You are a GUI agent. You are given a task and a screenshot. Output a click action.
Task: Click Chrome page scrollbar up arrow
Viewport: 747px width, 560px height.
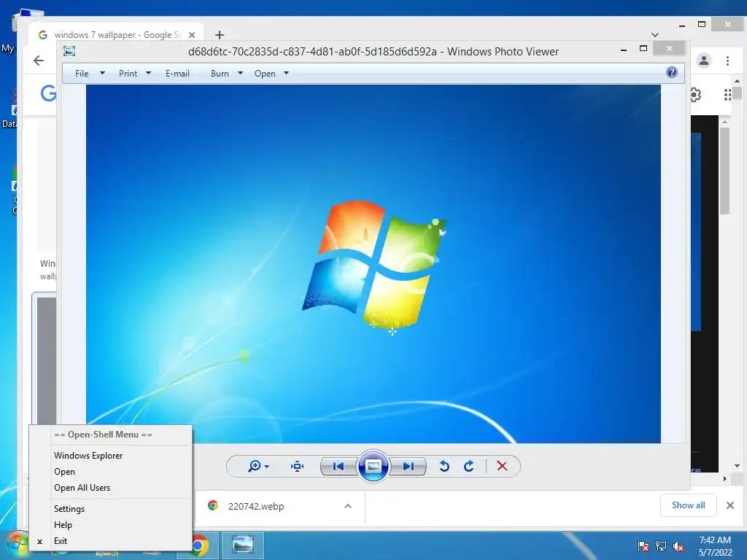[737, 82]
